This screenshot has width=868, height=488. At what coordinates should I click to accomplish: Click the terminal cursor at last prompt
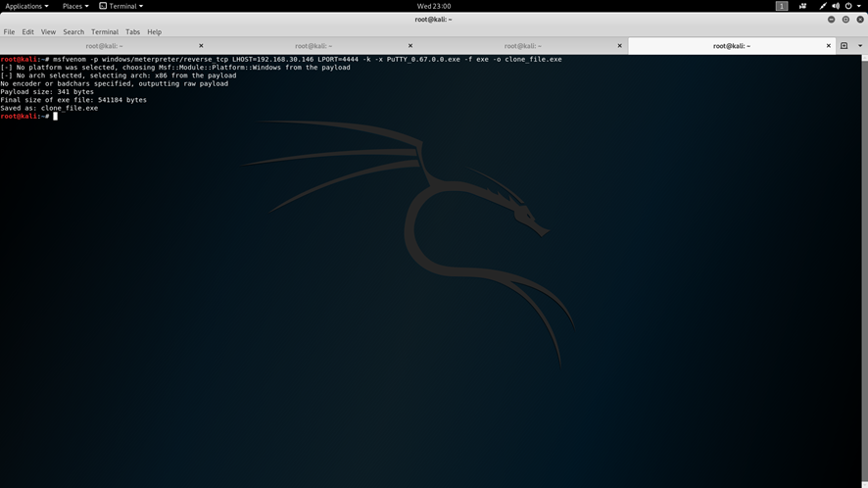click(56, 117)
